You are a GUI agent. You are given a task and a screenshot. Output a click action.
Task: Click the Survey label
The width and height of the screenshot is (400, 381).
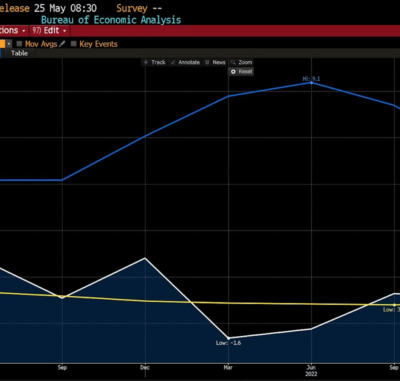pos(132,8)
